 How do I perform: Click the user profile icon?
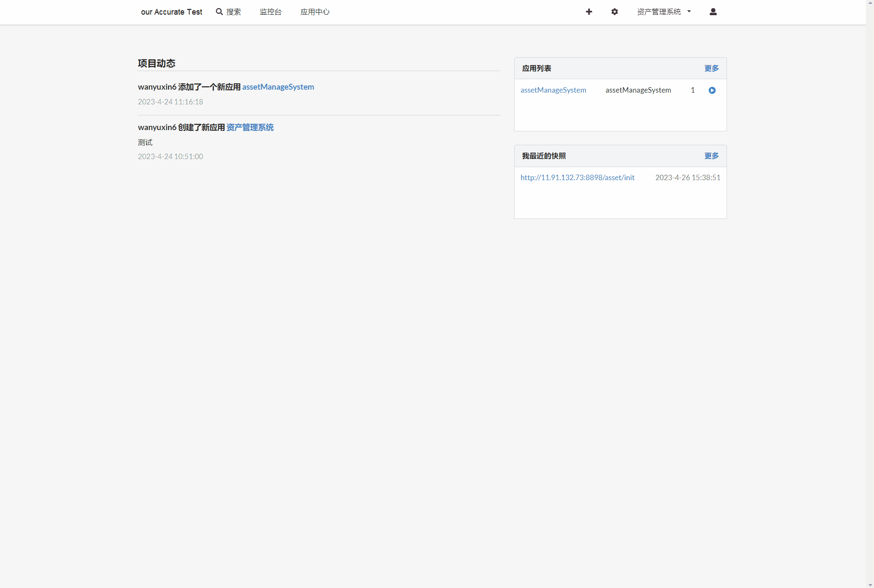pyautogui.click(x=713, y=12)
